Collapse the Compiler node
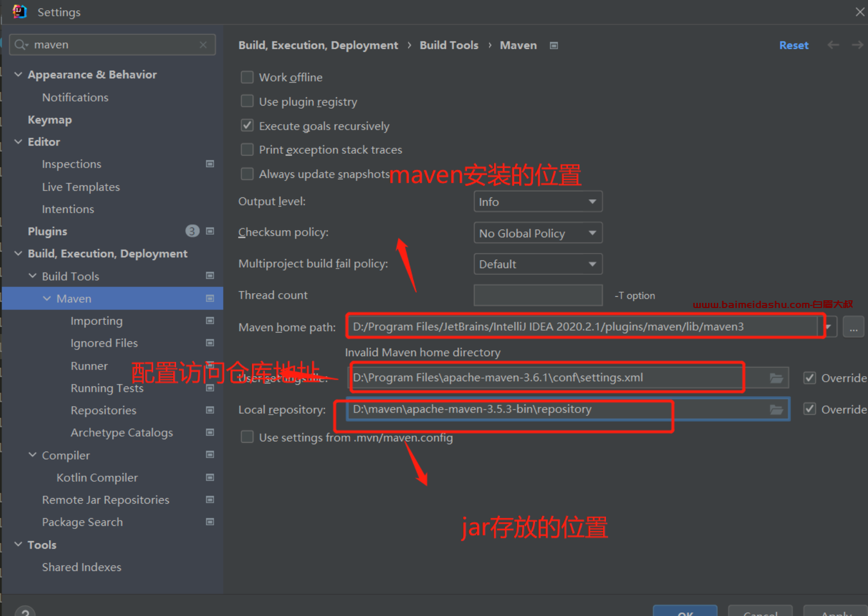The height and width of the screenshot is (616, 868). pyautogui.click(x=32, y=455)
